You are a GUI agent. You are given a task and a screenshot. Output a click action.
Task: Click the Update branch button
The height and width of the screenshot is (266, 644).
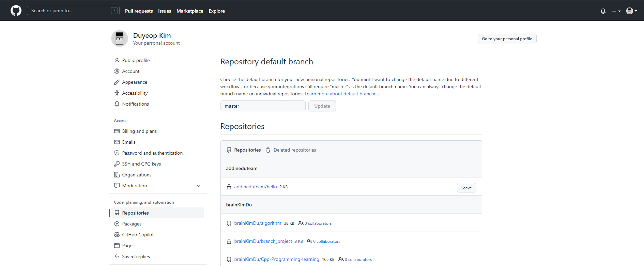click(322, 106)
